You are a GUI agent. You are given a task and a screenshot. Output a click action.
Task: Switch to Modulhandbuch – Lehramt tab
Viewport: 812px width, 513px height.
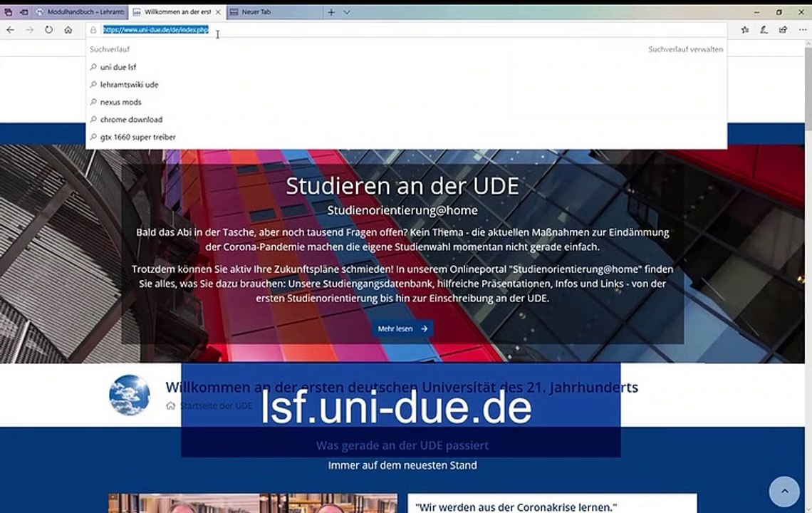coord(80,12)
